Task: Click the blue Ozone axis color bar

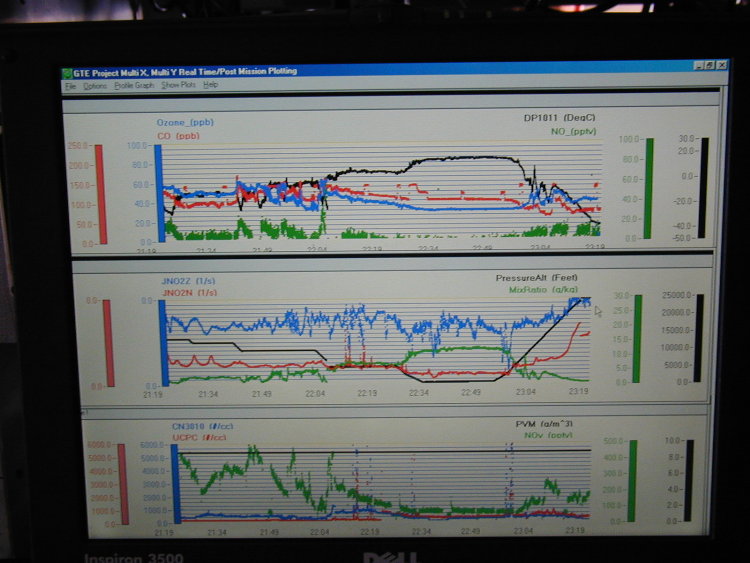Action: click(x=159, y=193)
